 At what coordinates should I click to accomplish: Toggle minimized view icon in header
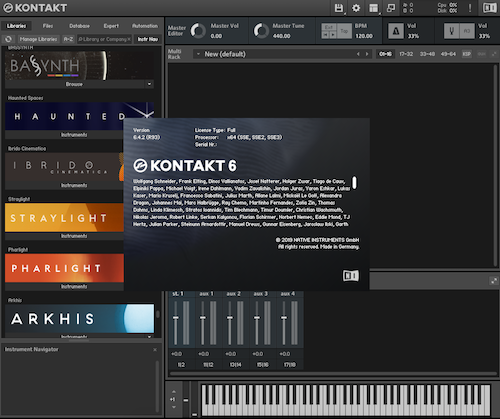pos(391,8)
